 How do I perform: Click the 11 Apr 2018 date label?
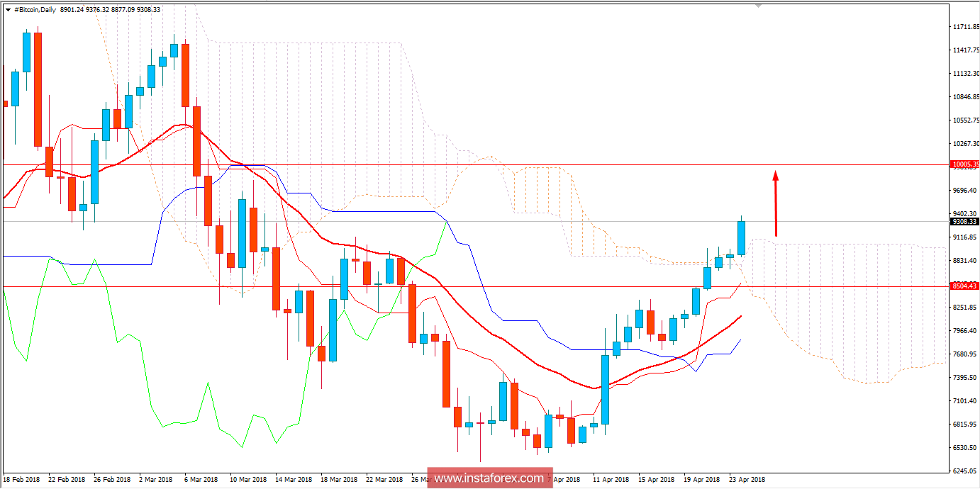pyautogui.click(x=611, y=480)
